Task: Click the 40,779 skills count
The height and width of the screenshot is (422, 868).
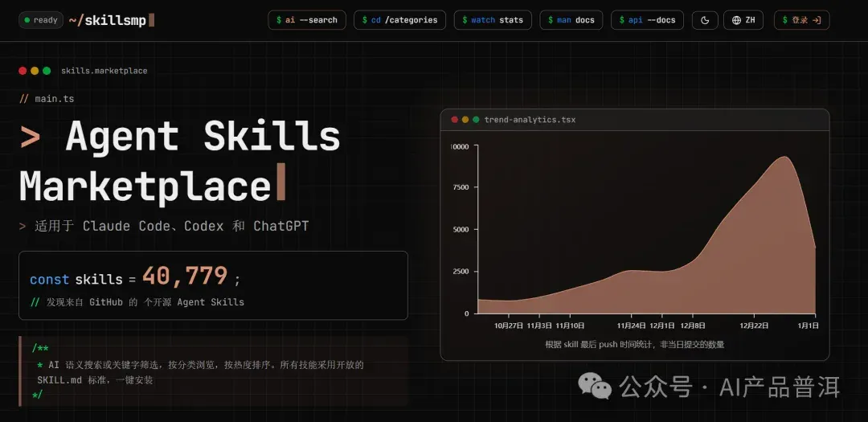Action: [185, 276]
